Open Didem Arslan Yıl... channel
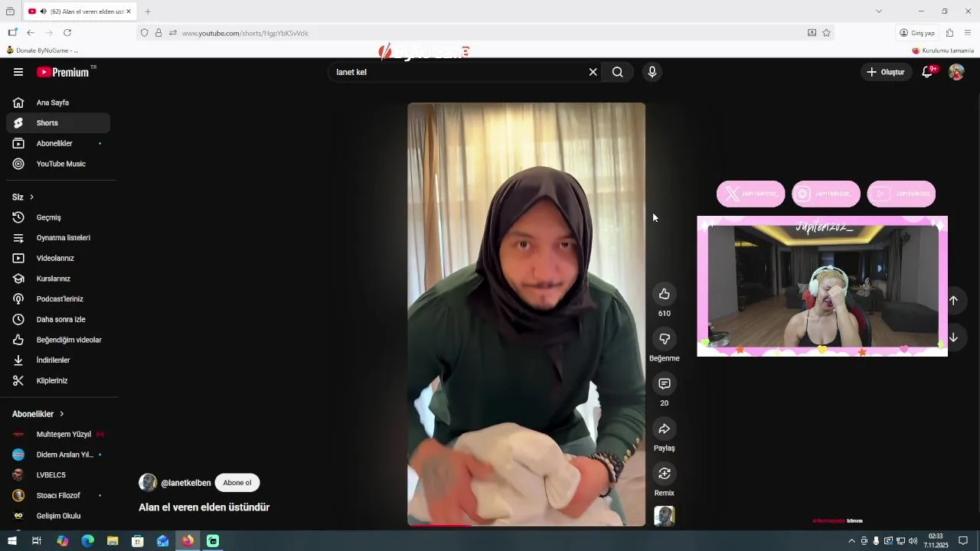The width and height of the screenshot is (980, 551). 58,455
